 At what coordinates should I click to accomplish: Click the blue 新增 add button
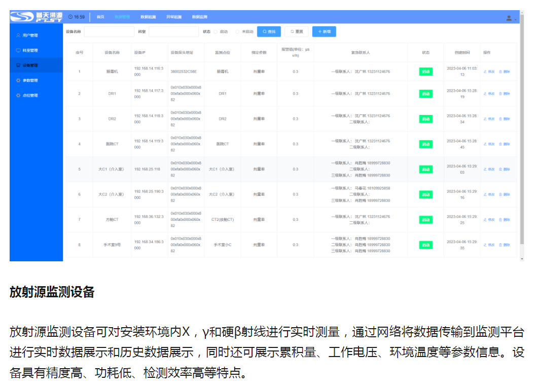pos(324,31)
